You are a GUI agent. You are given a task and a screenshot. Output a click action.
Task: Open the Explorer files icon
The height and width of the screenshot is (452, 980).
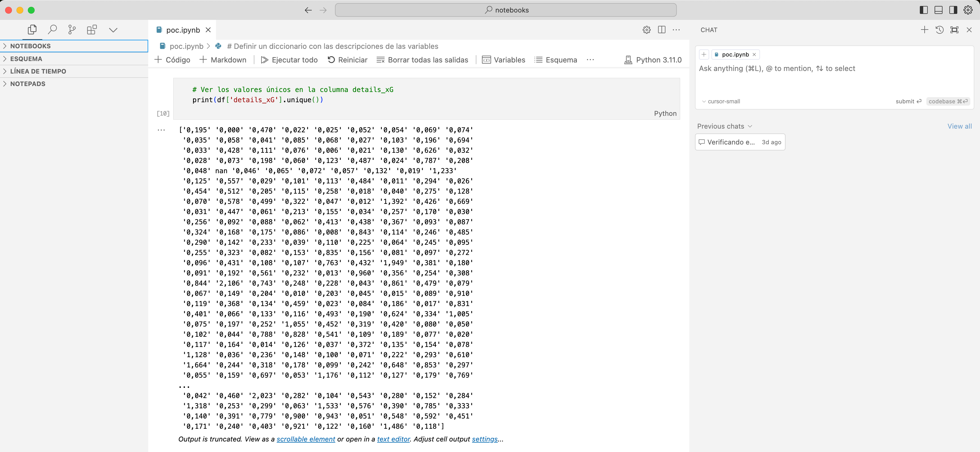coord(32,30)
